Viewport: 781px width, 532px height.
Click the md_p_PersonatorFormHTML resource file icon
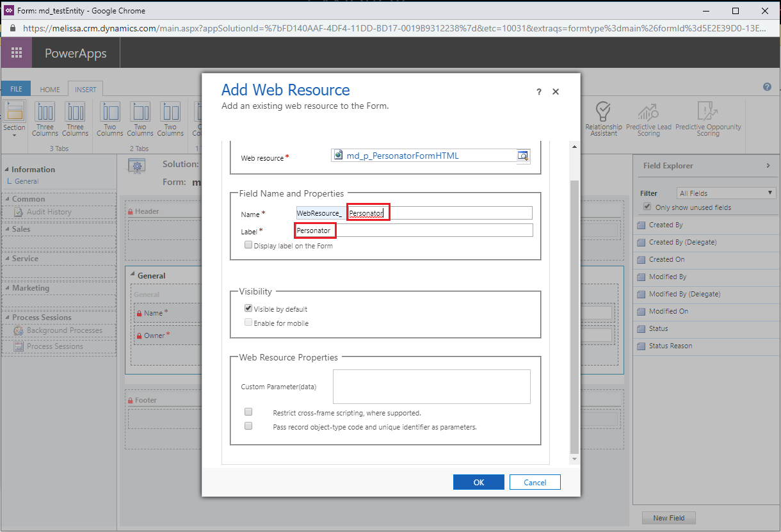(339, 156)
